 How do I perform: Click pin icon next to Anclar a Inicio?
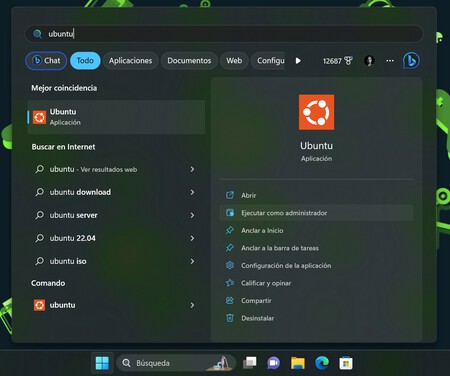pos(230,230)
